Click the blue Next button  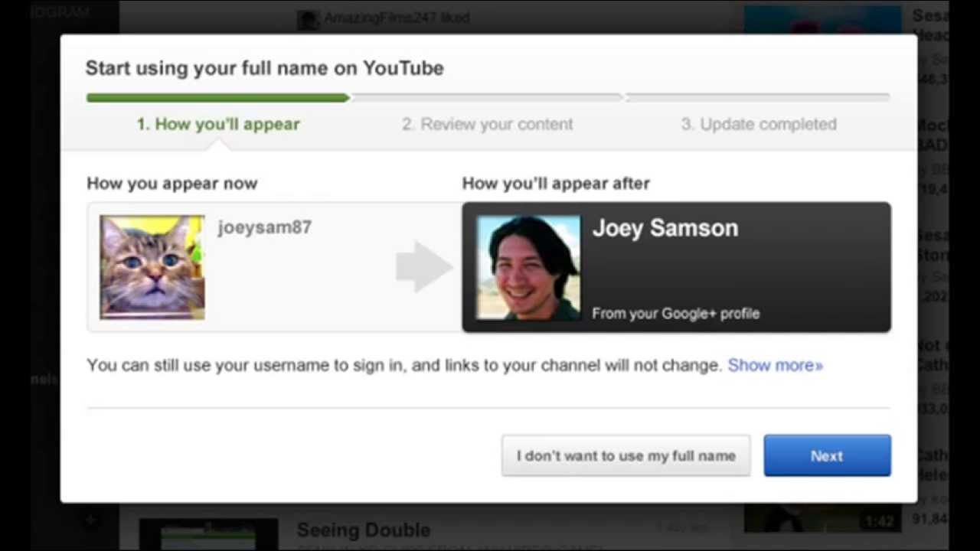coord(827,455)
